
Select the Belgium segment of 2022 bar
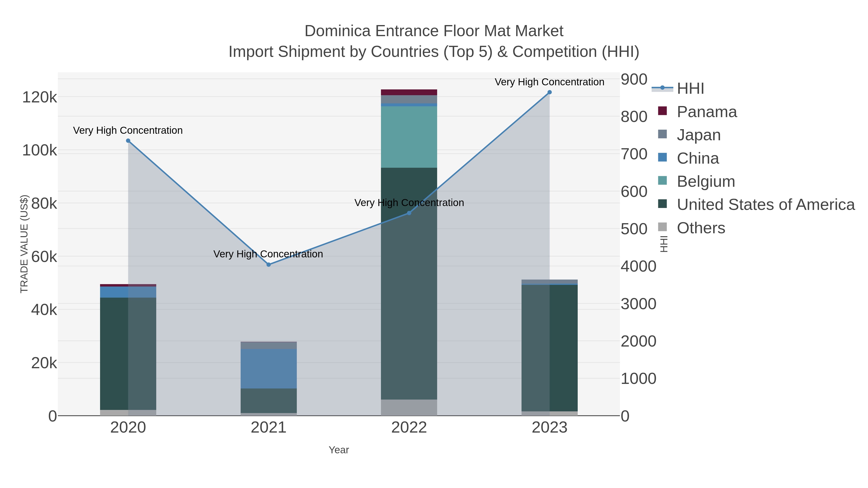[409, 137]
